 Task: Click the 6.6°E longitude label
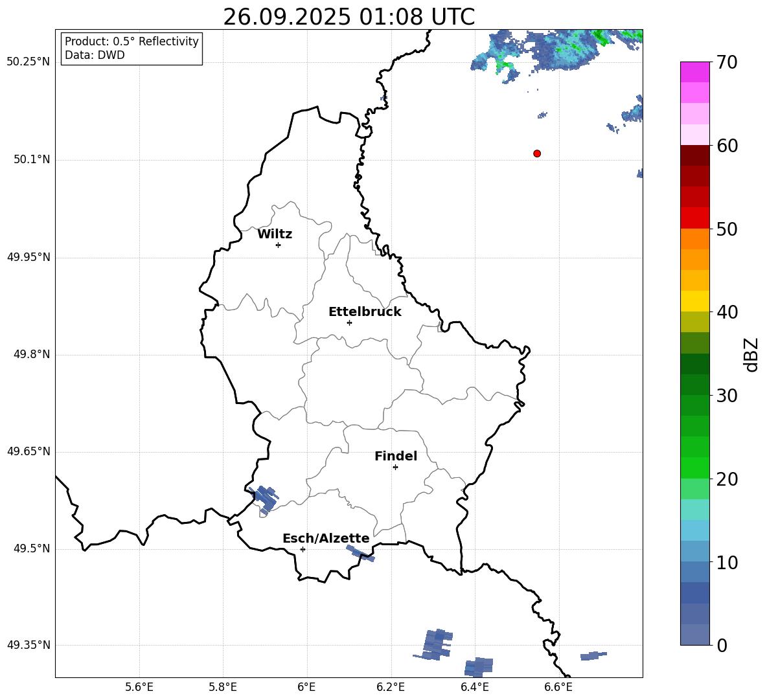pyautogui.click(x=558, y=687)
